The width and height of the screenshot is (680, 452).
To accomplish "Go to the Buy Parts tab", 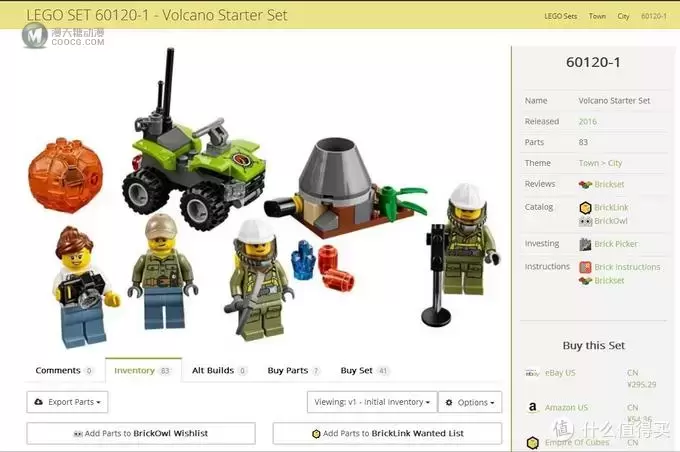I will coord(294,371).
